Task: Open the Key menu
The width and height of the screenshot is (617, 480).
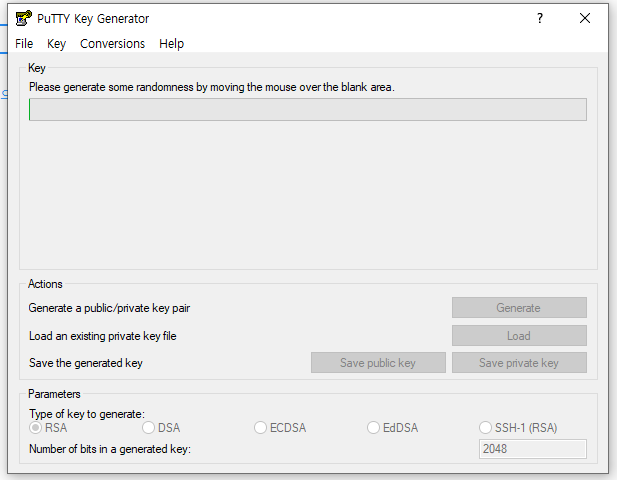Action: pyautogui.click(x=56, y=44)
